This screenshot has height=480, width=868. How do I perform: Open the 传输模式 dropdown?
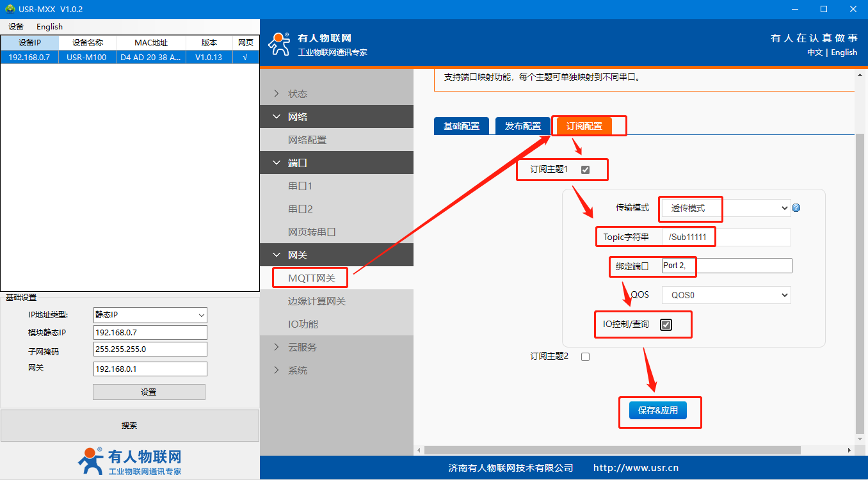pyautogui.click(x=727, y=208)
